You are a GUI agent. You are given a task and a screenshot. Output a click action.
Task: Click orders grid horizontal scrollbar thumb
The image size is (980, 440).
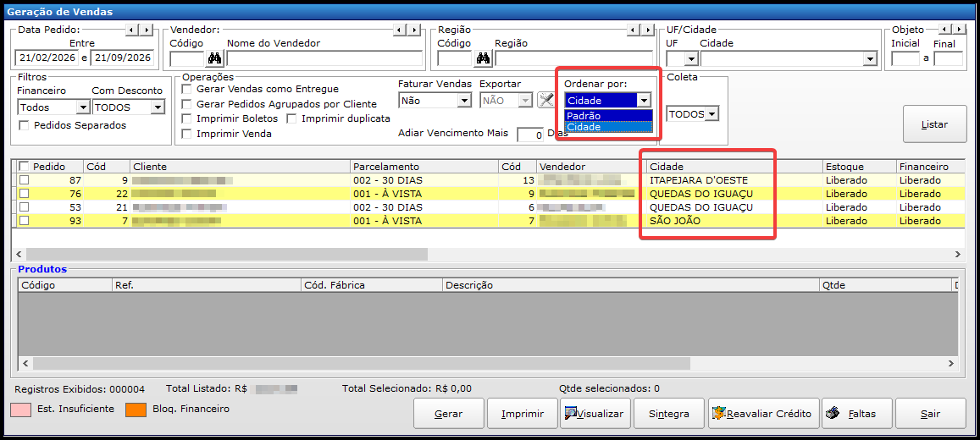225,254
